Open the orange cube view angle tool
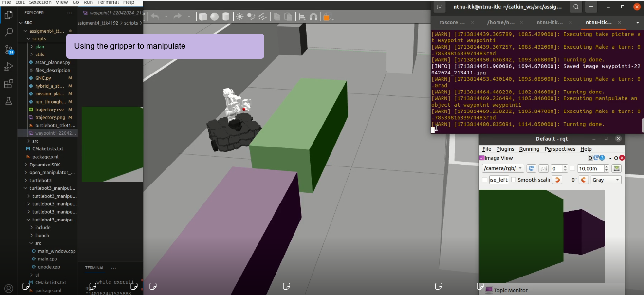Image resolution: width=644 pixels, height=295 pixels. pos(328,17)
